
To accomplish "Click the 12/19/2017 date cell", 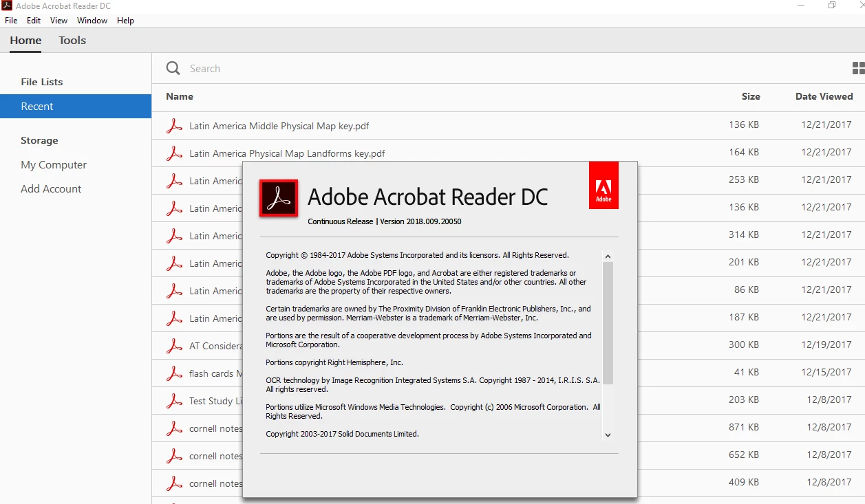I will [826, 344].
